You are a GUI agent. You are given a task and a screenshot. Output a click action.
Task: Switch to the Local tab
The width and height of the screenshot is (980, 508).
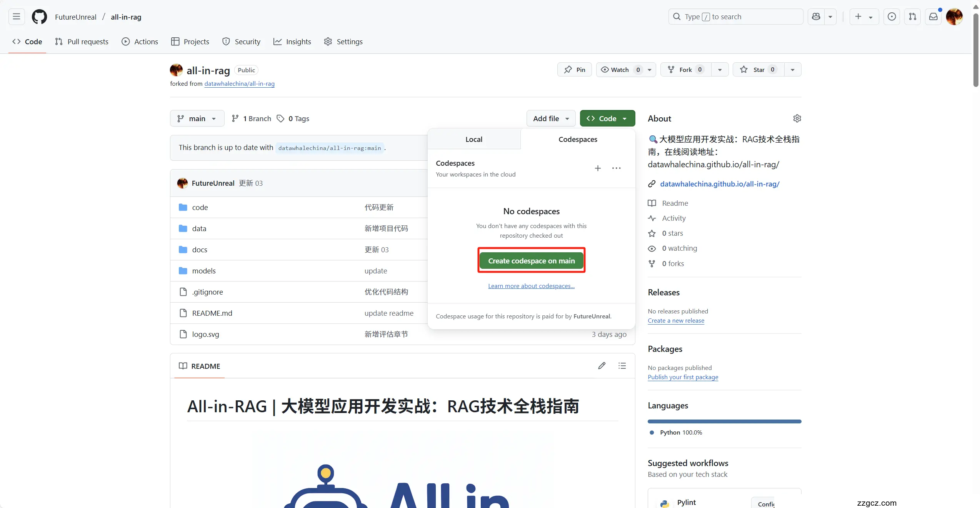click(474, 139)
